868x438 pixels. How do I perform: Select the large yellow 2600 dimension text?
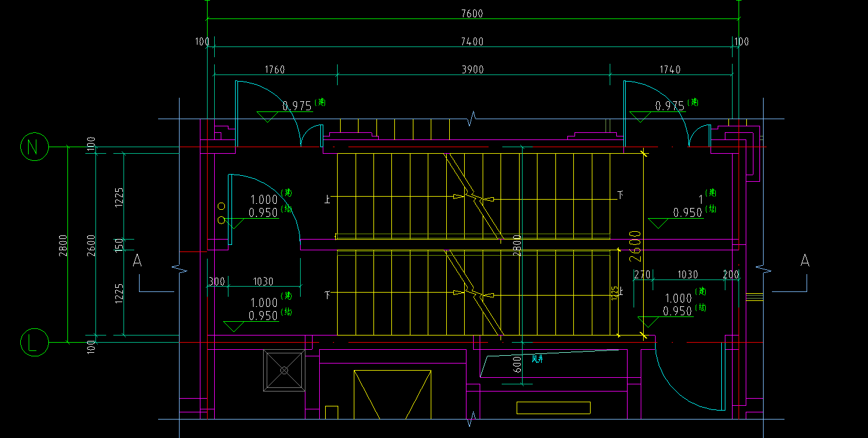635,247
